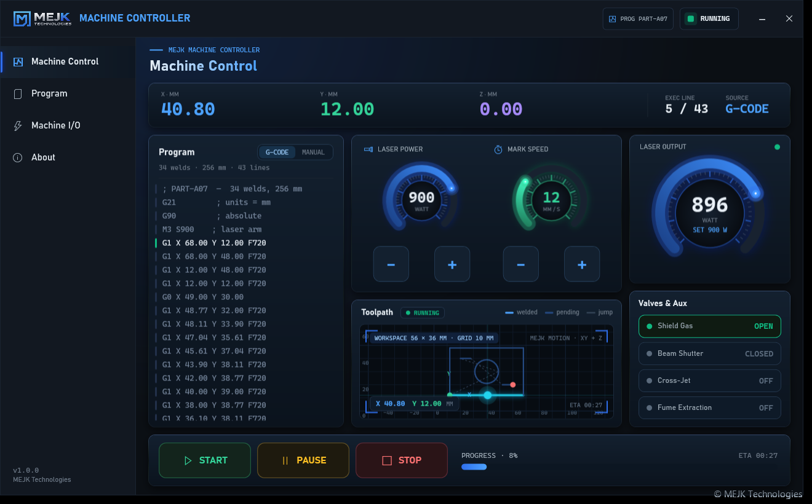Click the PAUSE bars icon
Screen dimensions: 812x504
point(285,460)
